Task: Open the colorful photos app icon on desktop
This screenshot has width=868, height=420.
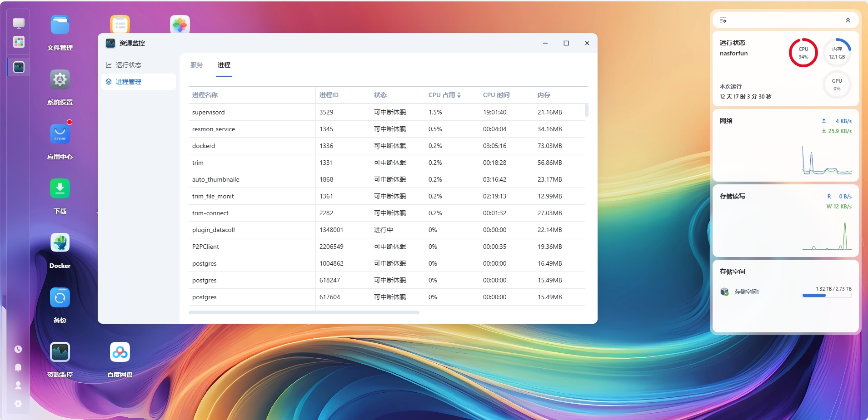Action: tap(180, 25)
